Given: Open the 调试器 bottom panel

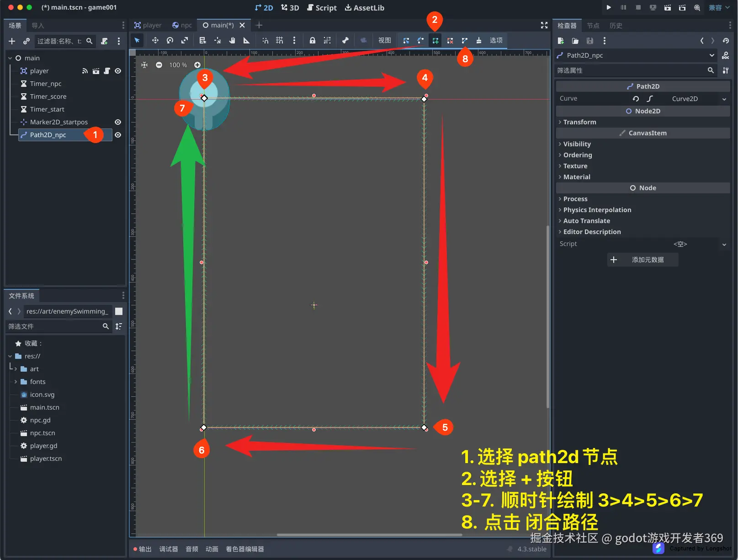Looking at the screenshot, I should click(x=169, y=549).
